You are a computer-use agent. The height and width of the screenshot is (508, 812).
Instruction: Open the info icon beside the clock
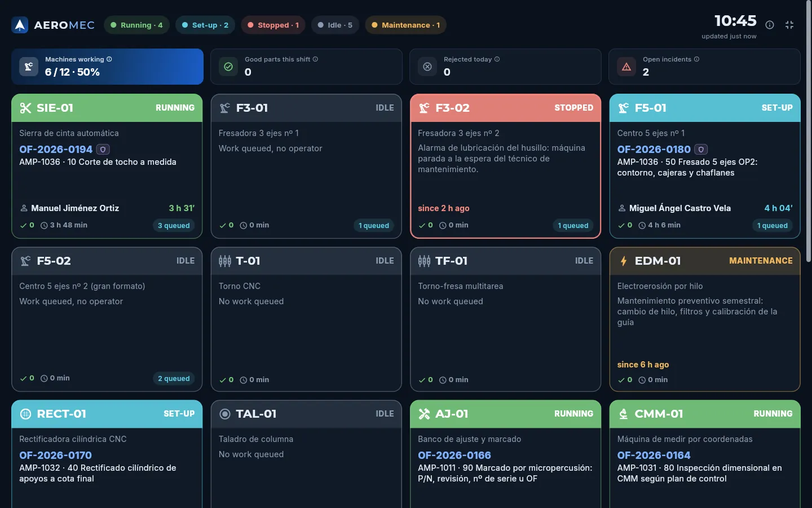coord(770,25)
